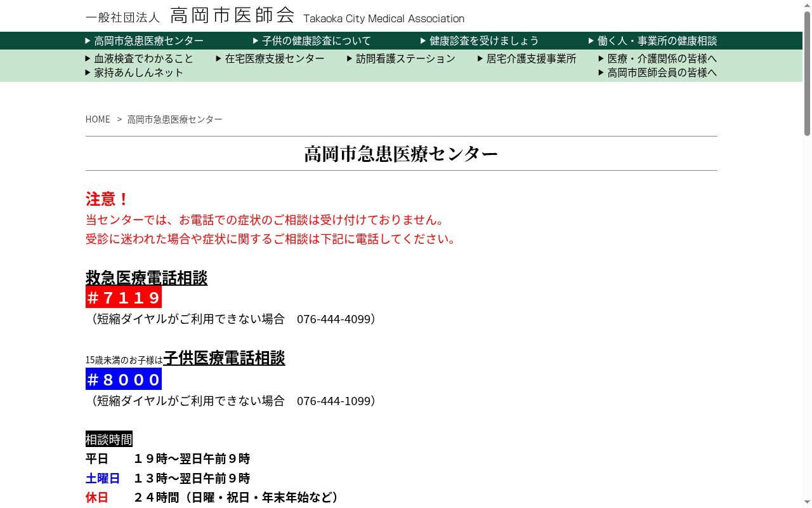Select the phone number 076-444-1099
Image resolution: width=812 pixels, height=508 pixels.
coord(334,401)
